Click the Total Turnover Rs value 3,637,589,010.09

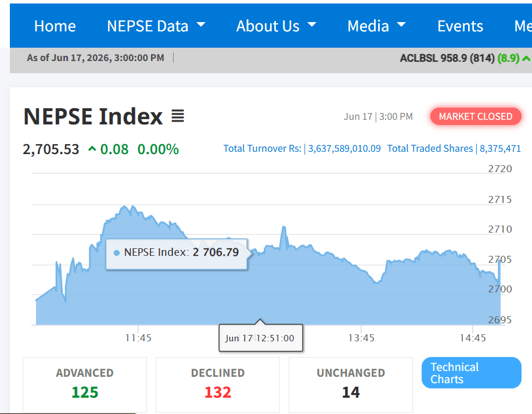point(344,149)
